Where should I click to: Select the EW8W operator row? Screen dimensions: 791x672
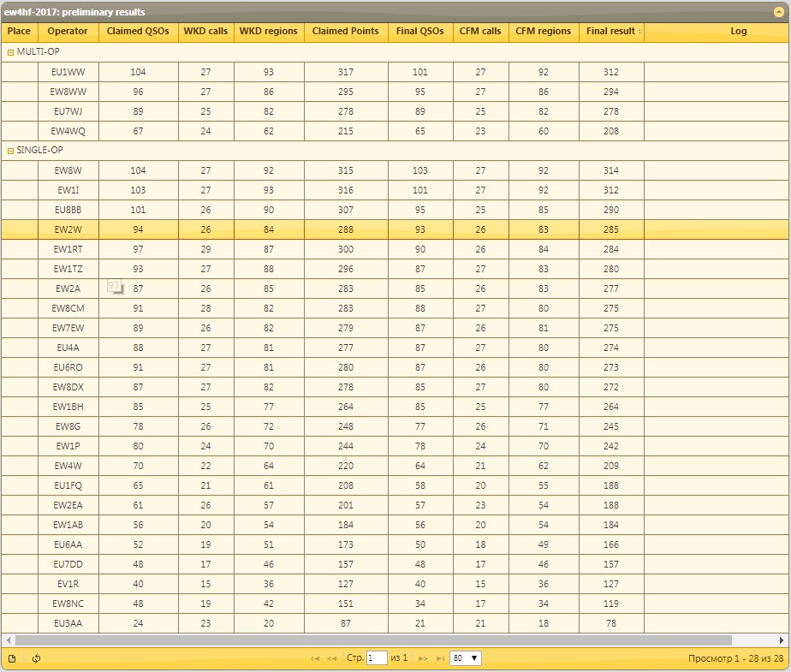(x=68, y=170)
